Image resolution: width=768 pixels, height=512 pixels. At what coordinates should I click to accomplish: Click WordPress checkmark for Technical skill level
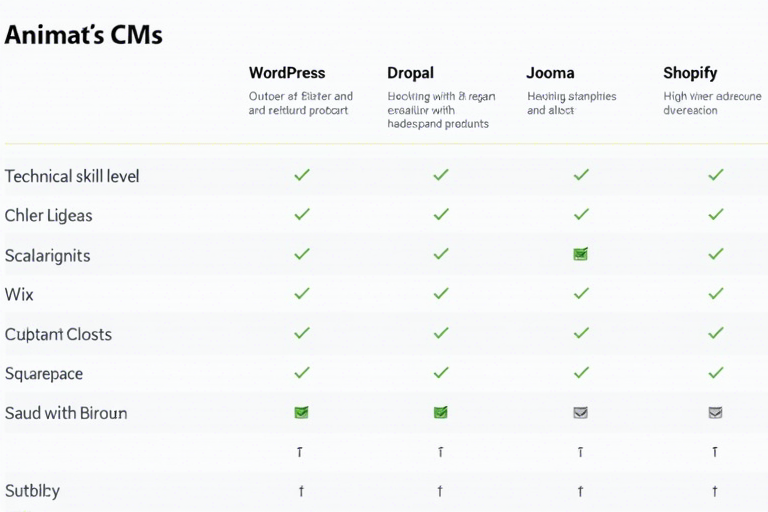[x=301, y=175]
